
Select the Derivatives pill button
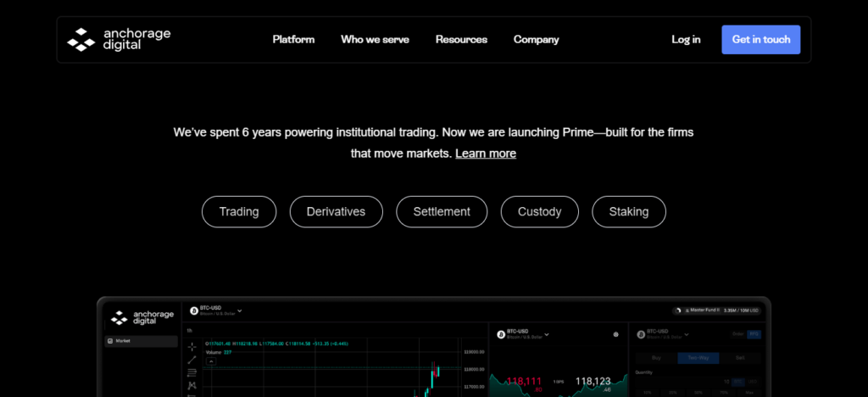pos(336,211)
